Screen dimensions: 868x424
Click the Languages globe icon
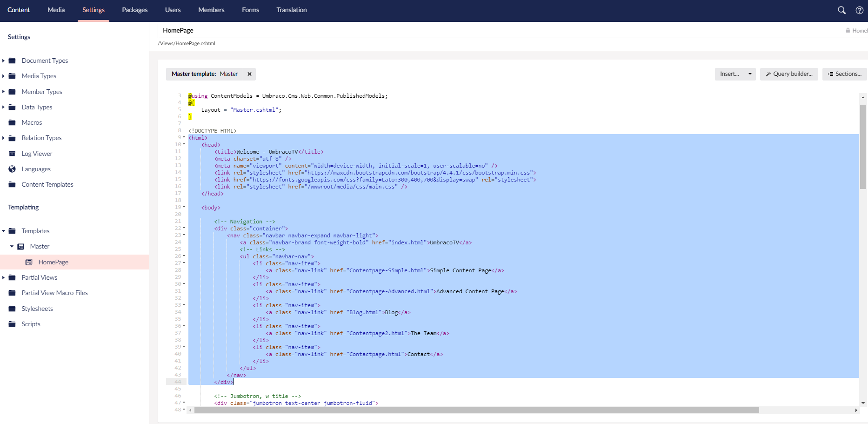(x=12, y=169)
